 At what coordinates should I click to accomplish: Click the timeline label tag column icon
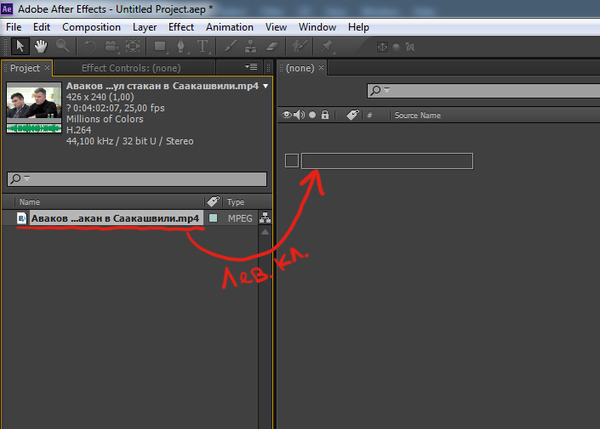(x=352, y=115)
